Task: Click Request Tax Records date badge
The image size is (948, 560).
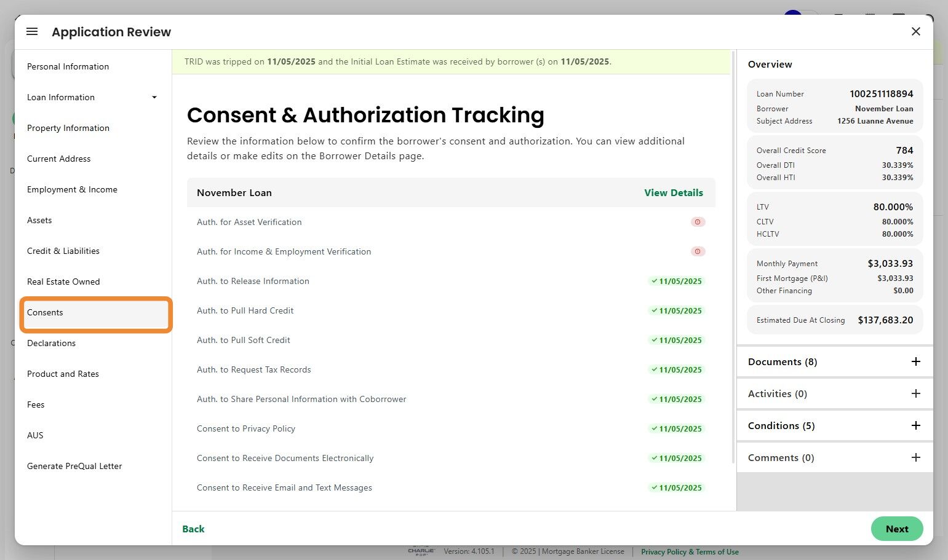Action: (x=677, y=370)
